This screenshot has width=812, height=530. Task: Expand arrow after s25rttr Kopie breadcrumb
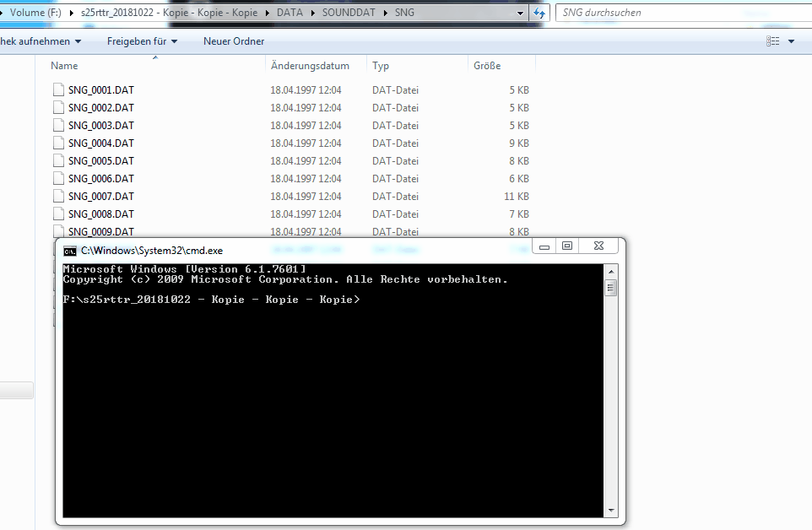coord(268,13)
